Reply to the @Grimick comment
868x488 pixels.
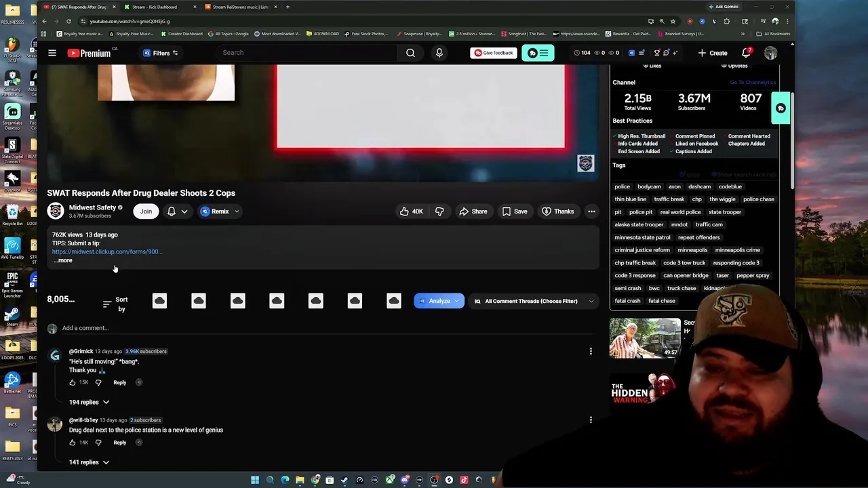pos(119,382)
